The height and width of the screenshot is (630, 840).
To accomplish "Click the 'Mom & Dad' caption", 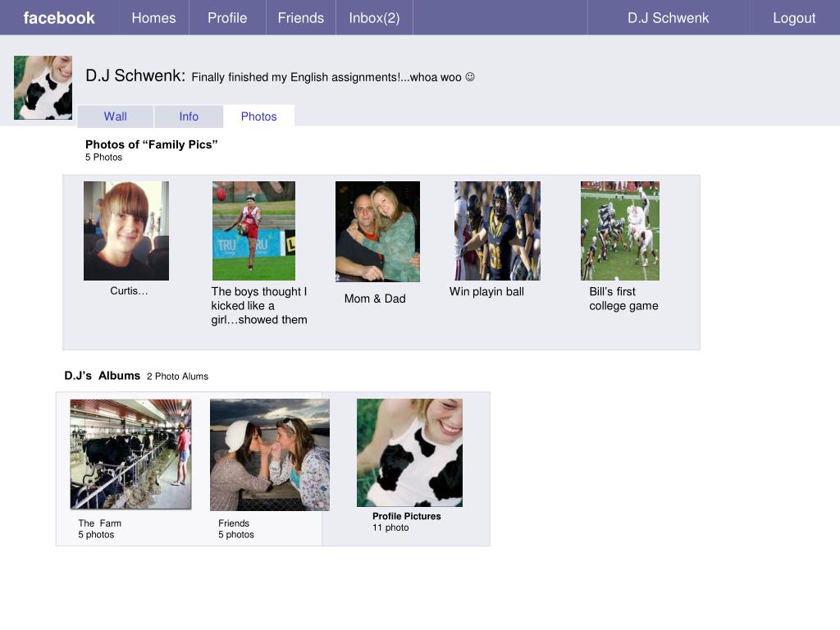I will [x=375, y=299].
